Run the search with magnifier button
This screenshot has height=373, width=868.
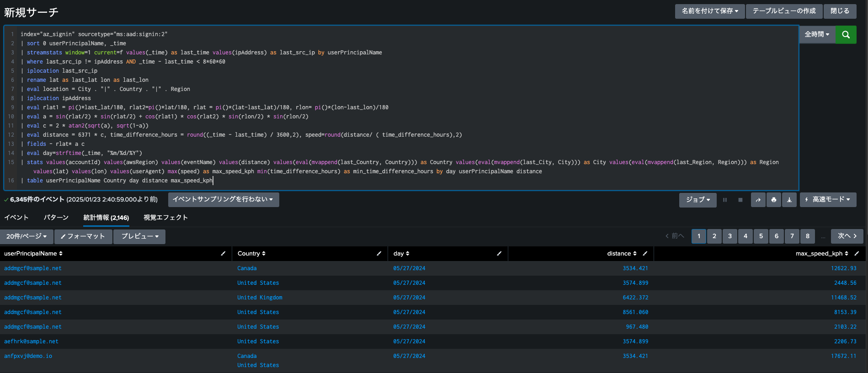point(846,34)
